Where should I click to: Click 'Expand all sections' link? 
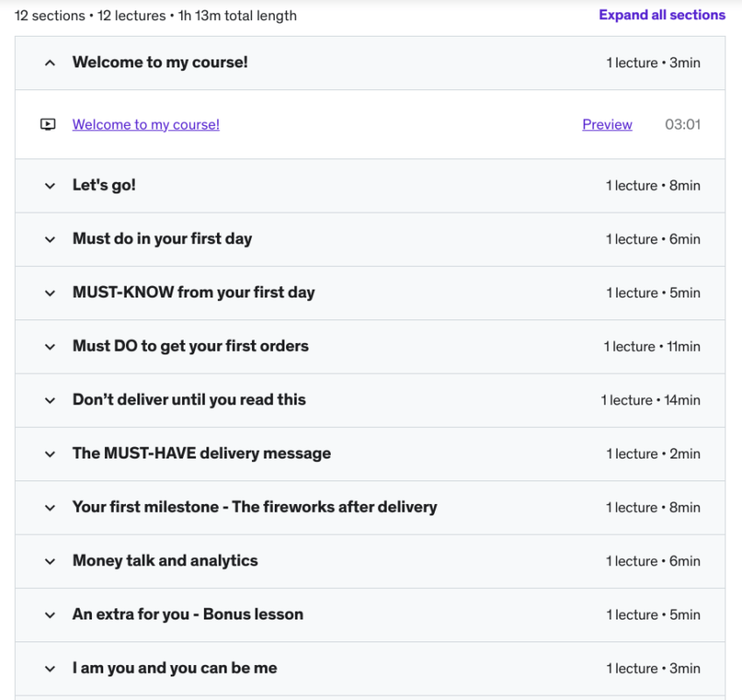pos(661,15)
